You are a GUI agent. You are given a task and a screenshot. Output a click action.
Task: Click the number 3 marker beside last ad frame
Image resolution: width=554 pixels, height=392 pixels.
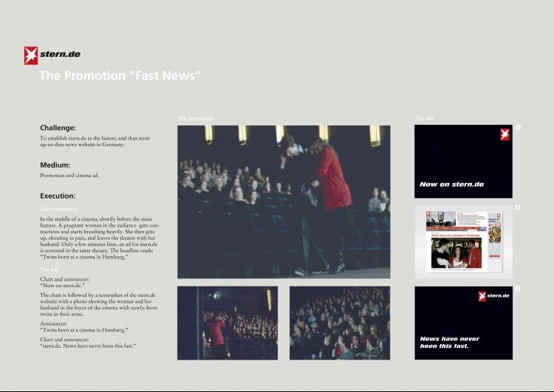click(x=518, y=289)
